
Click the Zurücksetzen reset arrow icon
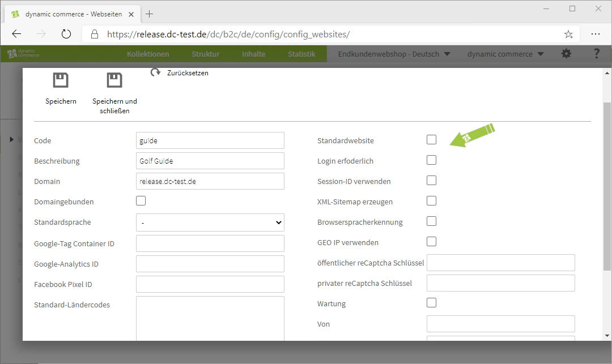coord(156,72)
